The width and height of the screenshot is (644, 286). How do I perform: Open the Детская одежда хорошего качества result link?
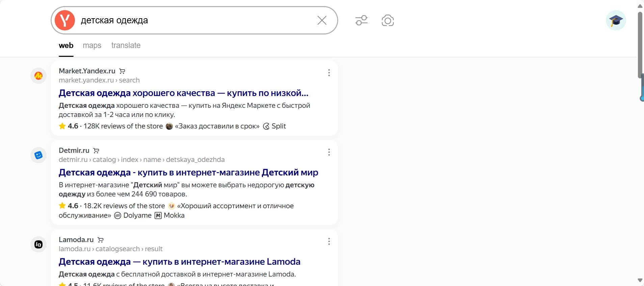tap(184, 93)
